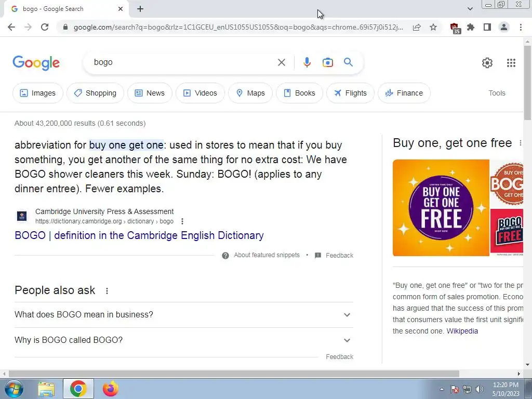Switch to Books results
This screenshot has width=532, height=399.
tap(299, 93)
